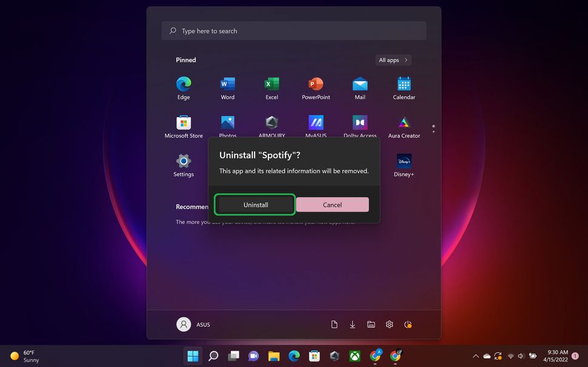Viewport: 588px width, 367px height.
Task: Open Downloads folder from Start footer
Action: pyautogui.click(x=353, y=325)
